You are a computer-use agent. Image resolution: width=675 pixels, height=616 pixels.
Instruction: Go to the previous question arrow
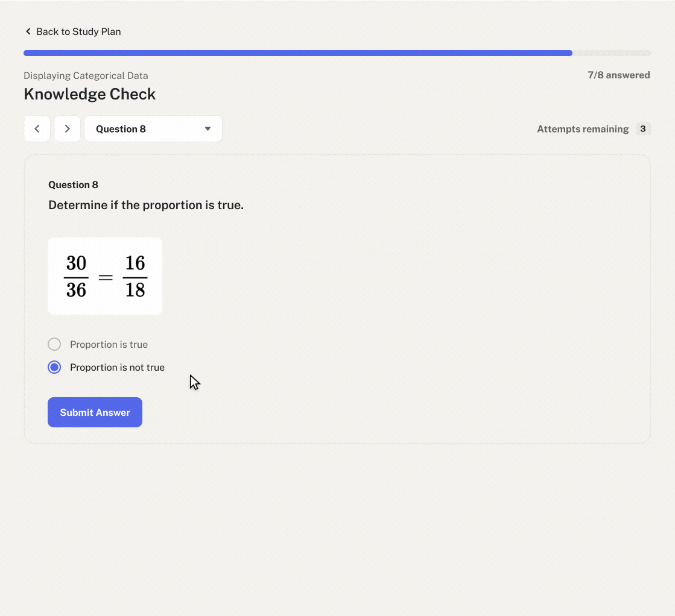pyautogui.click(x=37, y=128)
